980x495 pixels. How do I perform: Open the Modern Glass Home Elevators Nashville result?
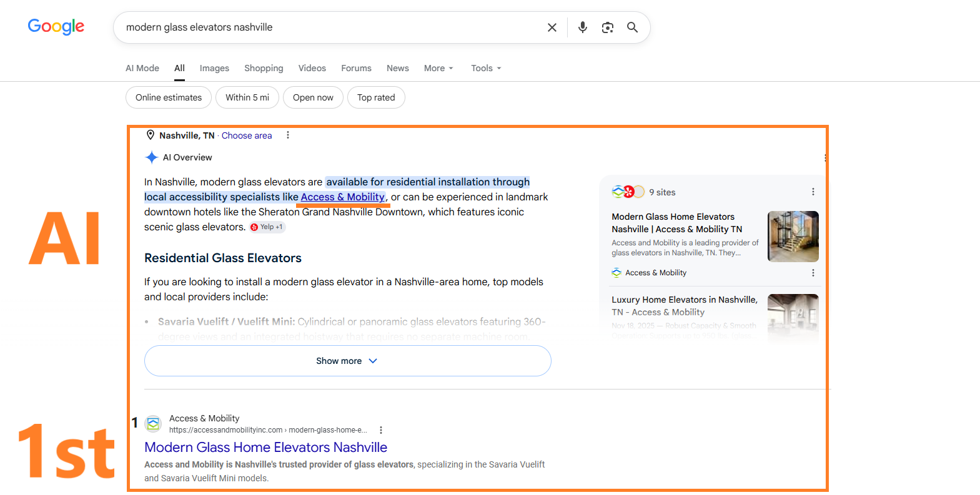point(266,448)
